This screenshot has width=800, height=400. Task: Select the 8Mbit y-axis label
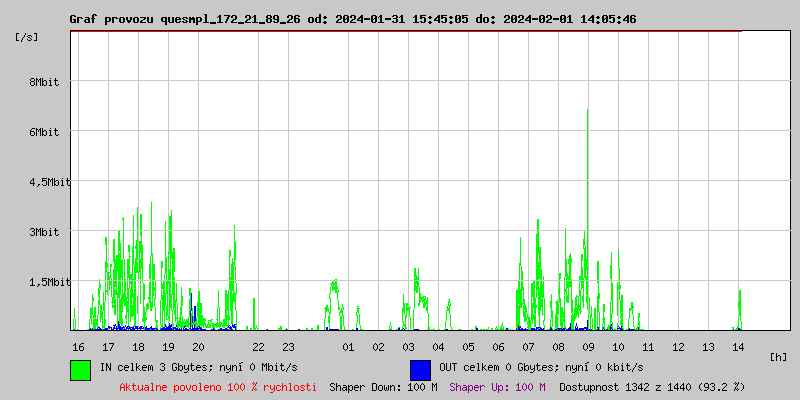(x=44, y=82)
